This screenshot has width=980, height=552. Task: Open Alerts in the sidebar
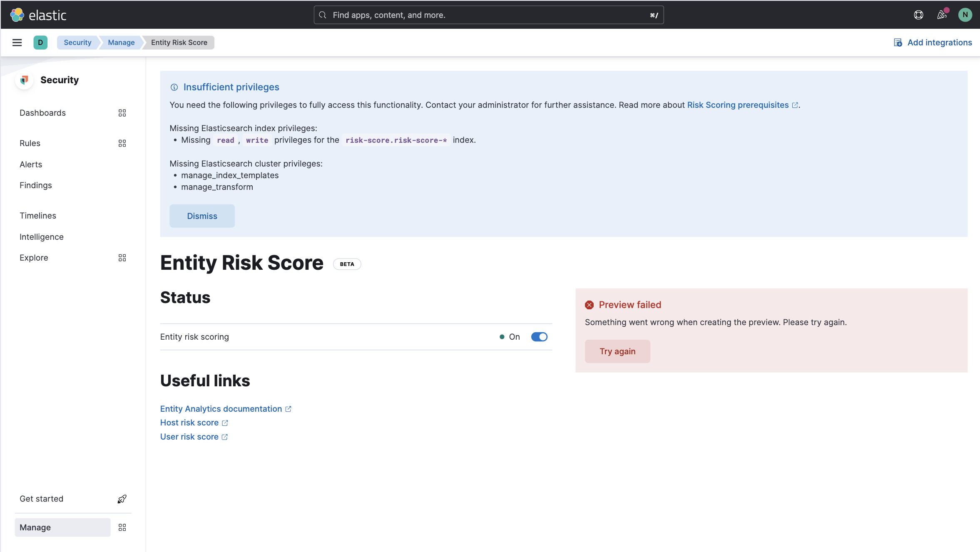click(31, 164)
